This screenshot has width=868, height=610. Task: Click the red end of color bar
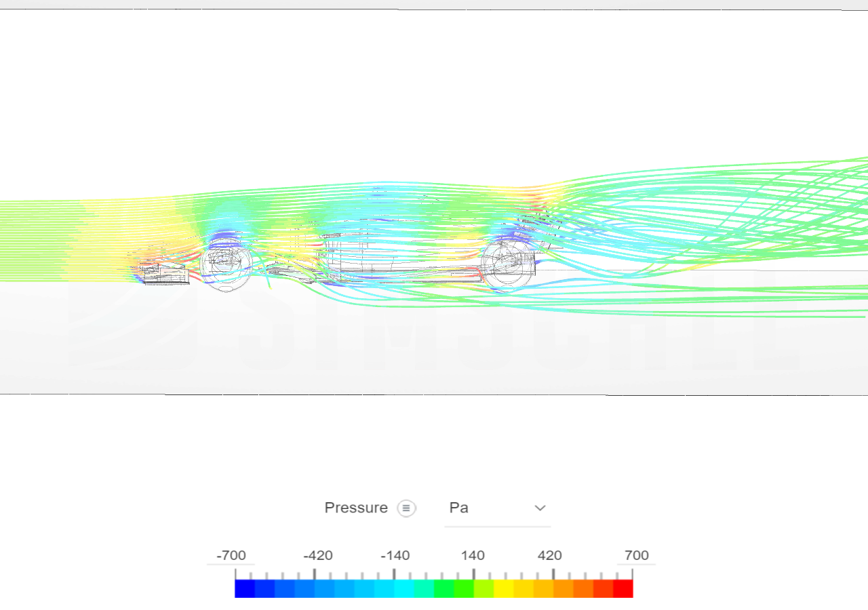click(x=623, y=588)
